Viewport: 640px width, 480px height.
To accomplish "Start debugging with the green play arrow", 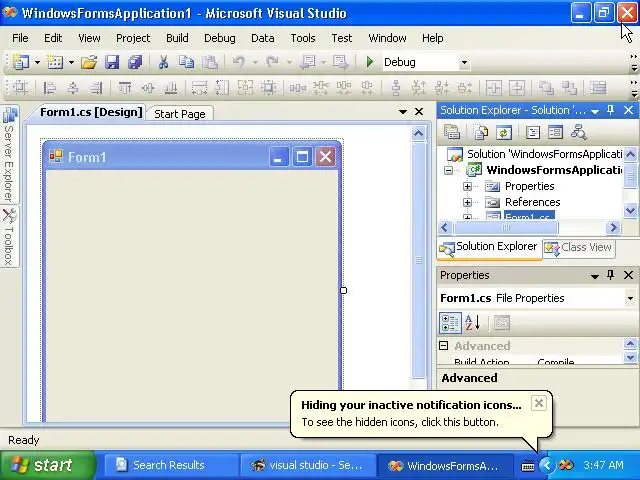I will pos(370,62).
